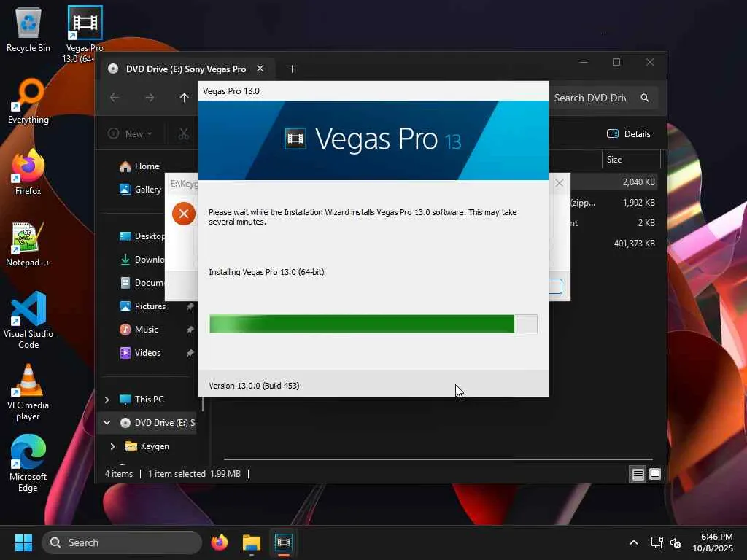747x560 pixels.
Task: Add a new File Explorer tab
Action: (x=292, y=69)
